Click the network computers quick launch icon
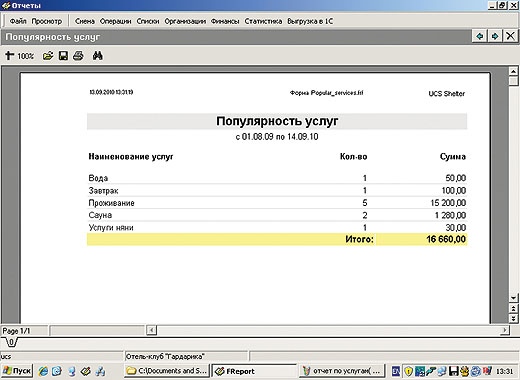This screenshot has width=520, height=380. (100, 371)
